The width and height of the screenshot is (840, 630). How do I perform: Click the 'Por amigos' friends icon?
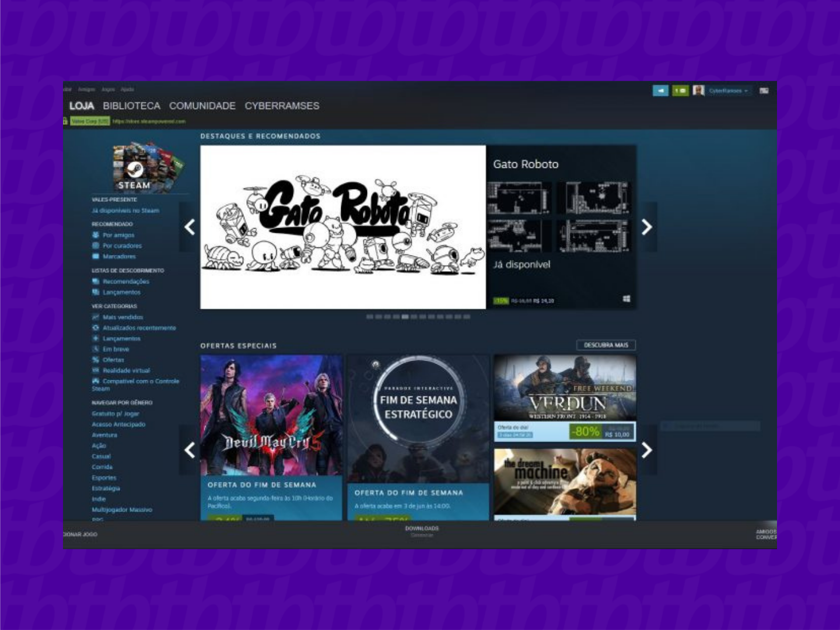coord(96,235)
